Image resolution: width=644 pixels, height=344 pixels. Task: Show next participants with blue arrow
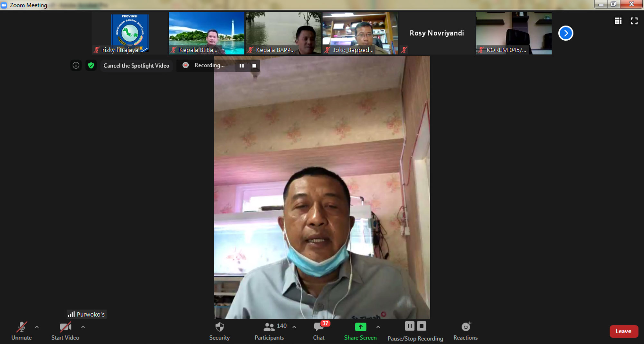pyautogui.click(x=565, y=33)
